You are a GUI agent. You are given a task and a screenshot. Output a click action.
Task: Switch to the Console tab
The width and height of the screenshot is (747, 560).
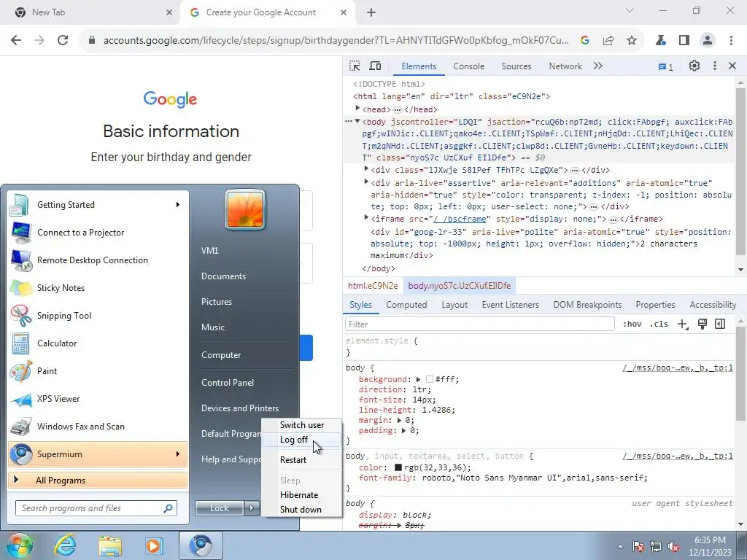tap(469, 66)
